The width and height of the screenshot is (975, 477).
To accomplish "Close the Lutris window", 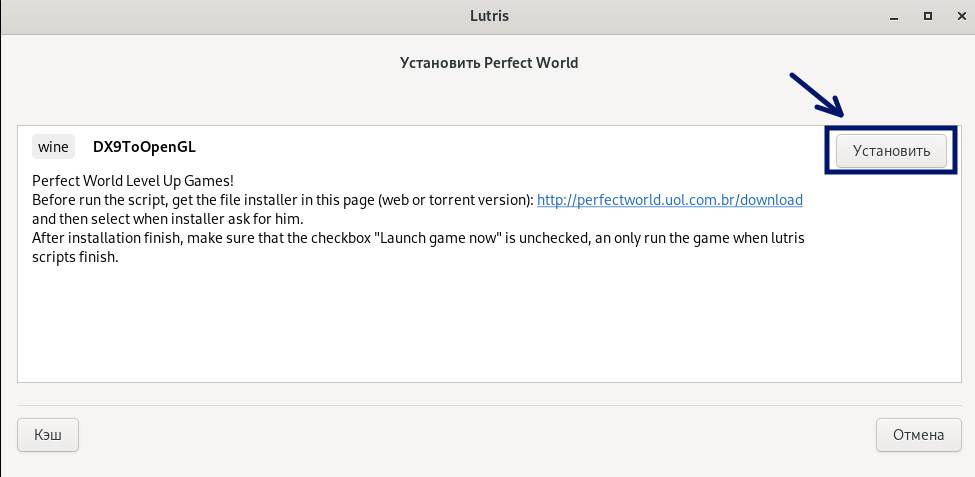I will 961,17.
